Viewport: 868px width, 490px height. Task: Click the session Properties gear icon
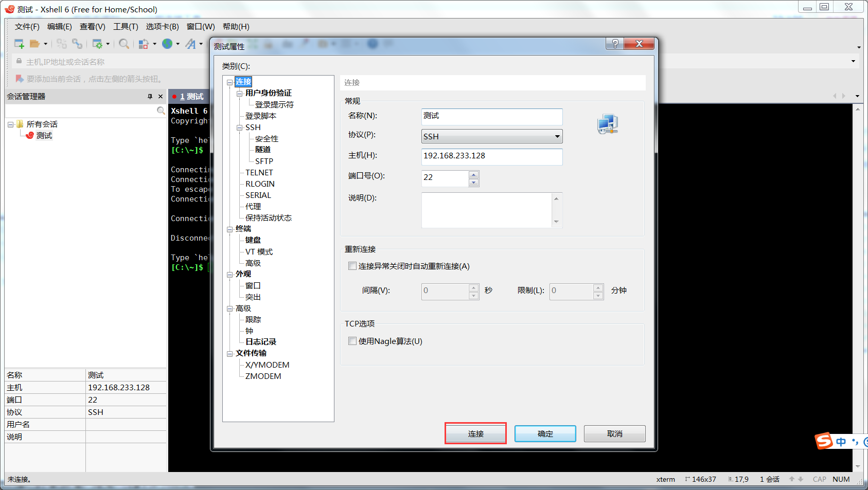pyautogui.click(x=97, y=44)
